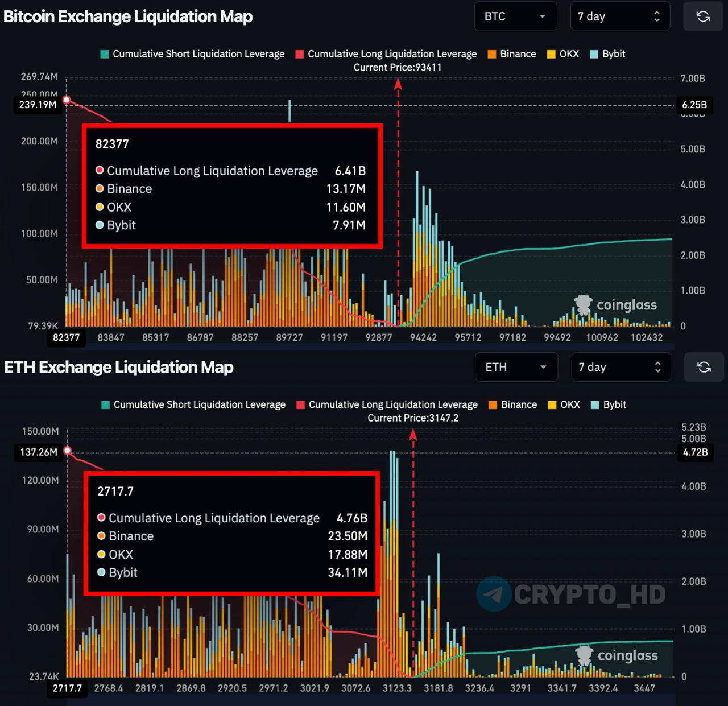Click the ETH chart refresh icon
Image resolution: width=728 pixels, height=706 pixels.
(x=704, y=367)
